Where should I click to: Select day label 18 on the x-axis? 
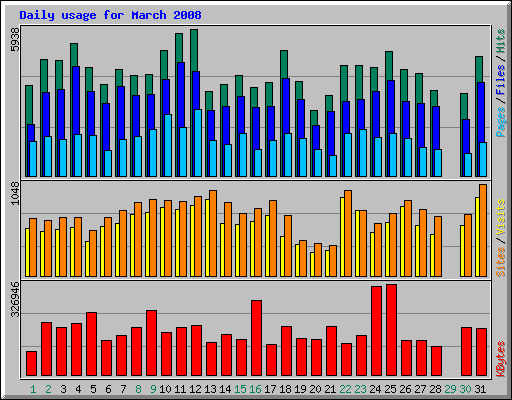[285, 389]
